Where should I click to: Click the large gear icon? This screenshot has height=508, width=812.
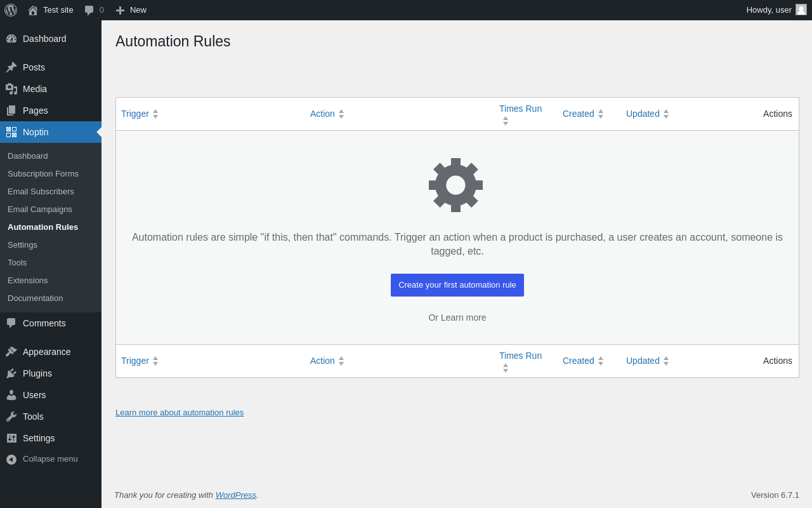[455, 185]
